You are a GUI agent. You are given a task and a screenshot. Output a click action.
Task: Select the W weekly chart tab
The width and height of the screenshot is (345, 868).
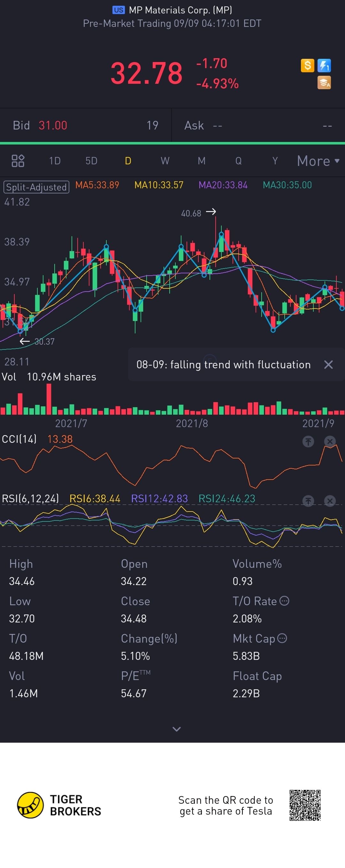coord(165,161)
